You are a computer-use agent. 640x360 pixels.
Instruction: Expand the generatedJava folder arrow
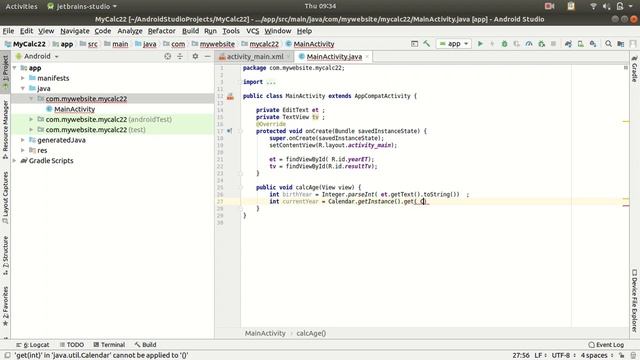point(23,140)
